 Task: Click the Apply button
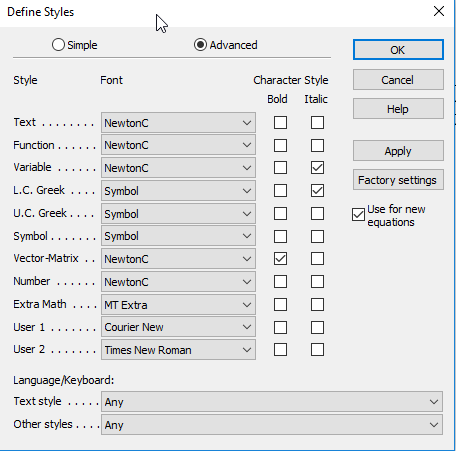point(398,151)
